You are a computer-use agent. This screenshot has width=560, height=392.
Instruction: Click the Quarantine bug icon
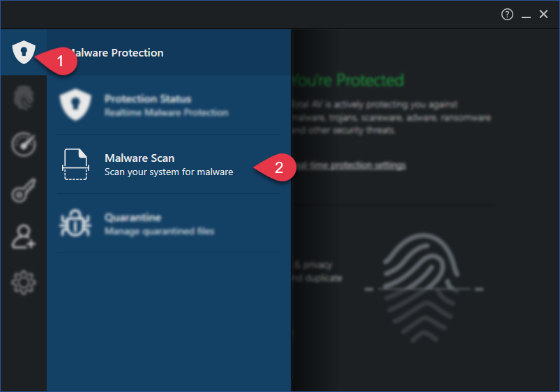click(75, 223)
